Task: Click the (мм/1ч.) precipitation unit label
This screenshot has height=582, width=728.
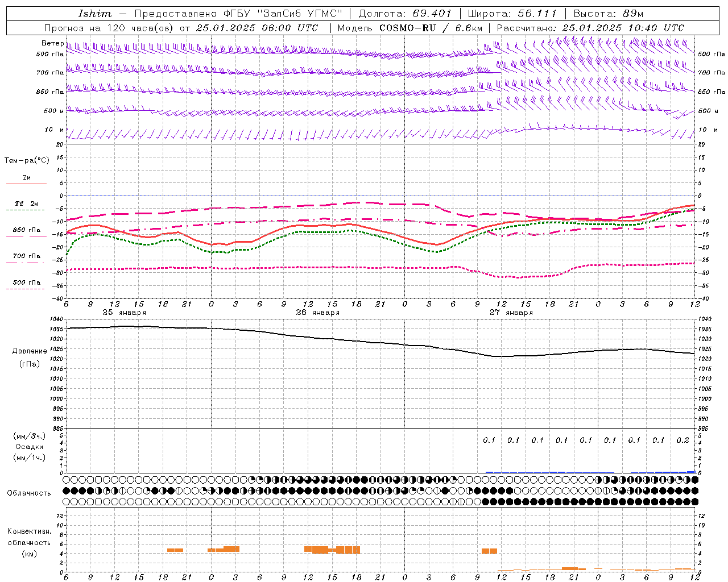Action: 30,457
